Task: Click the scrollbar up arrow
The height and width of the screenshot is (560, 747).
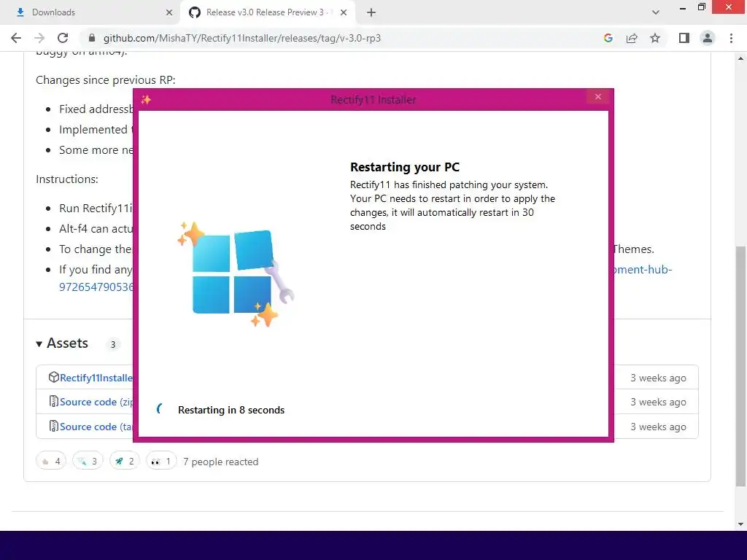Action: pyautogui.click(x=740, y=58)
